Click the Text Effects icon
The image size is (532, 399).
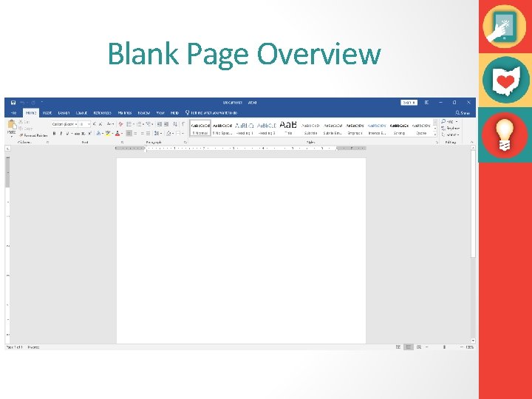coord(99,133)
